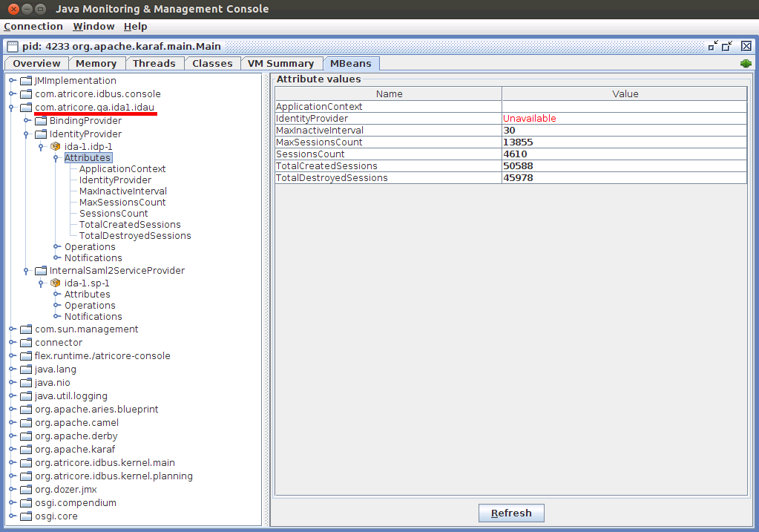Viewport: 759px width, 532px height.
Task: Click the Name column header
Action: 389,94
